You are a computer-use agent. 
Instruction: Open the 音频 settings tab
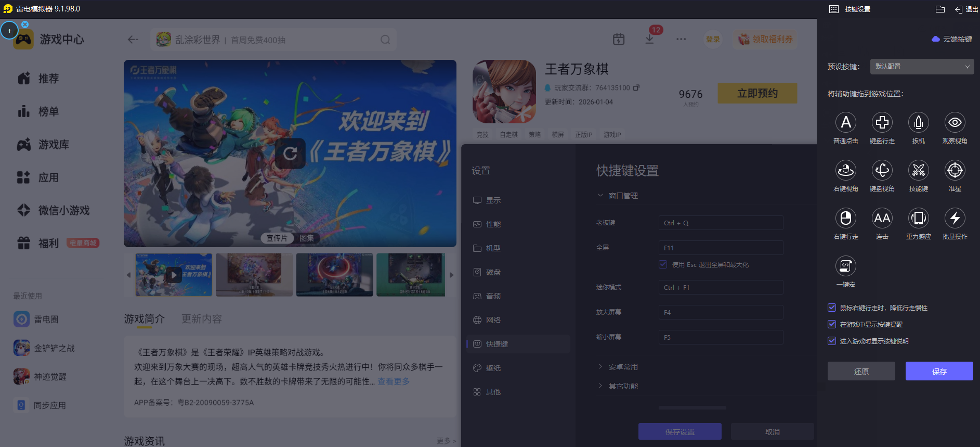(518, 296)
